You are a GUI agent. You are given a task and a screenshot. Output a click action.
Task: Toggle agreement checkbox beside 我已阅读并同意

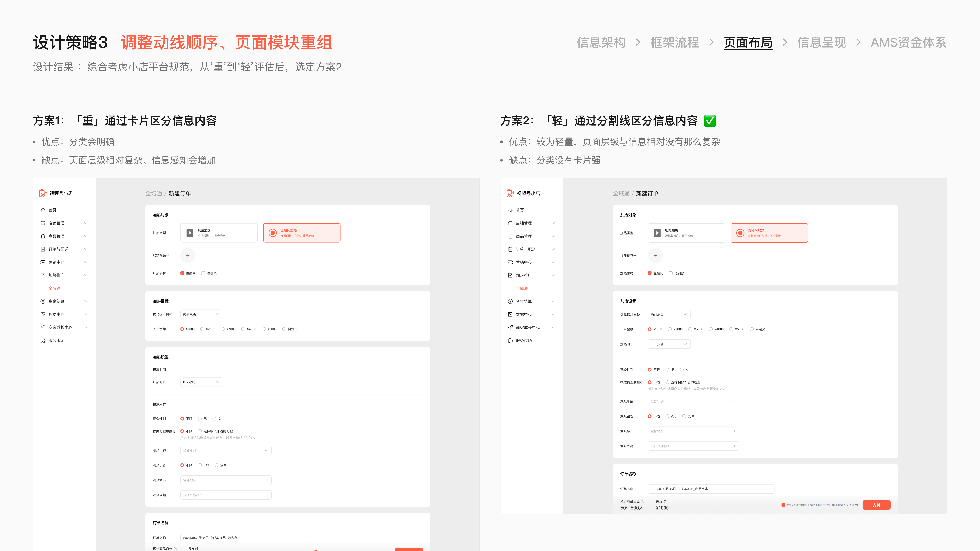click(x=783, y=505)
